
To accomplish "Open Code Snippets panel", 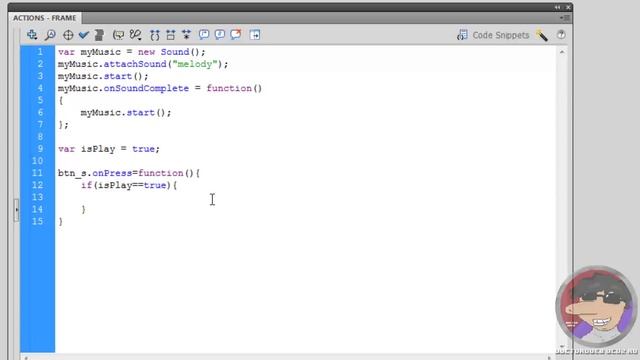I will click(493, 35).
